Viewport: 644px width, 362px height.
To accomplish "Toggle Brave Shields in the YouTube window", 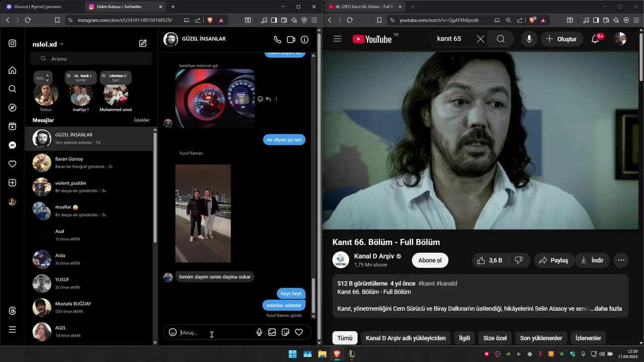I will [532, 20].
